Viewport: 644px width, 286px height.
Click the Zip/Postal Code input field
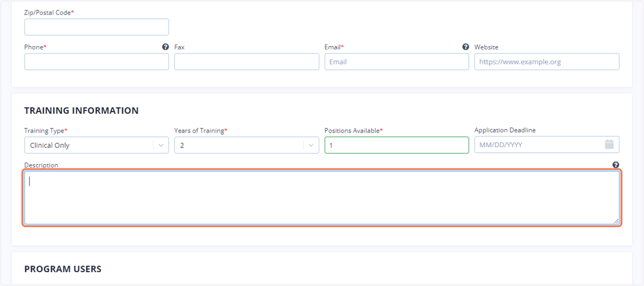pyautogui.click(x=97, y=27)
